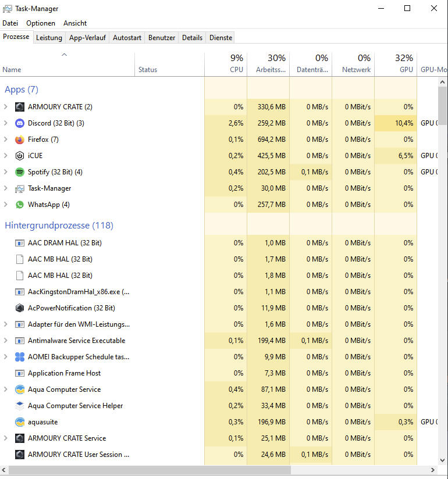
Task: Click the ARMOURY CRATE User Session icon
Action: pyautogui.click(x=20, y=455)
